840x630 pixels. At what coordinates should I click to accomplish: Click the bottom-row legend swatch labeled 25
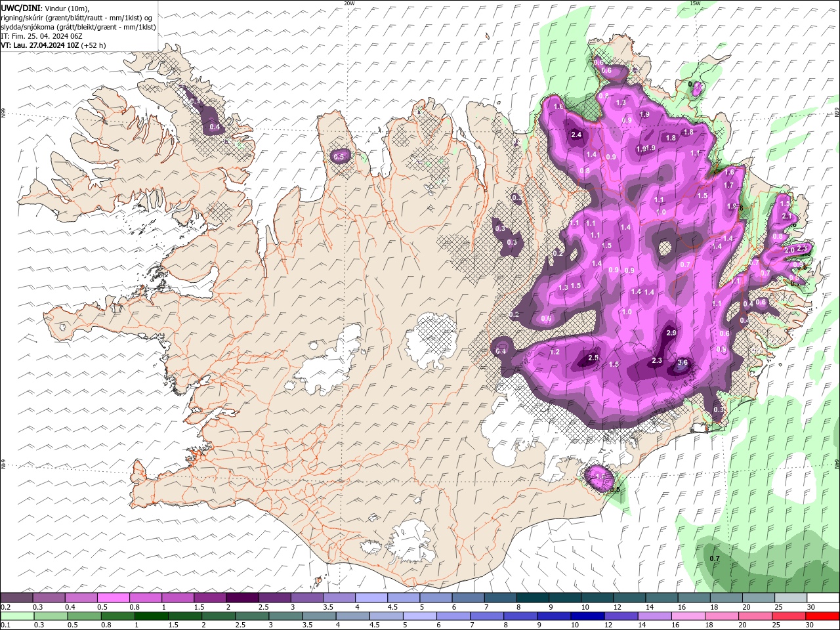coord(788,616)
